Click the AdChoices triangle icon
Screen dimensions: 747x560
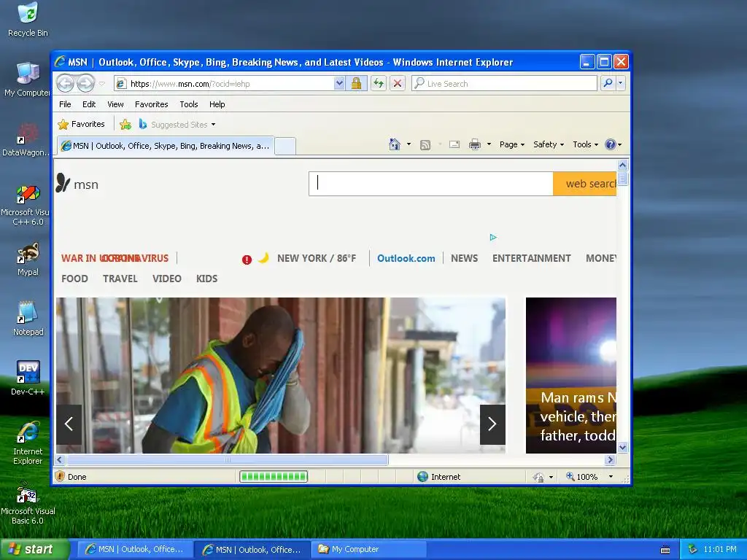[493, 237]
